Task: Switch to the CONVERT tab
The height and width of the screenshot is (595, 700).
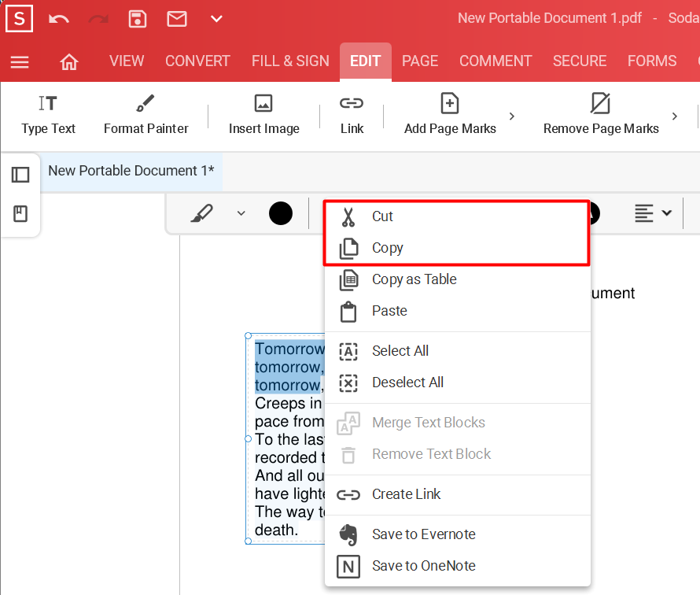Action: 197,61
